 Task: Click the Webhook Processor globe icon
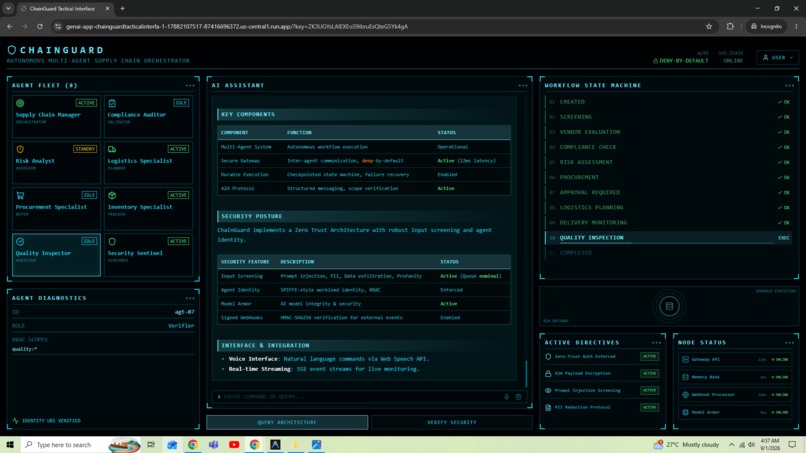pos(685,394)
